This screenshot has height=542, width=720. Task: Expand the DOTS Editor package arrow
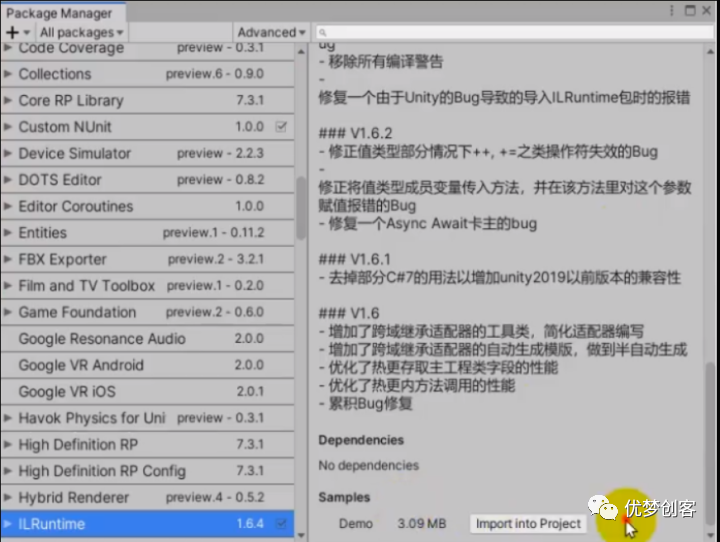[x=7, y=180]
